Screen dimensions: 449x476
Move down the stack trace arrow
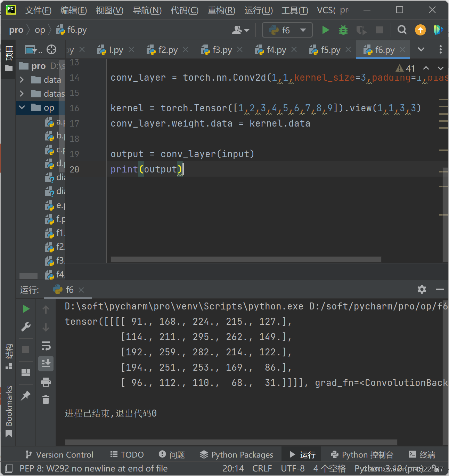point(46,328)
